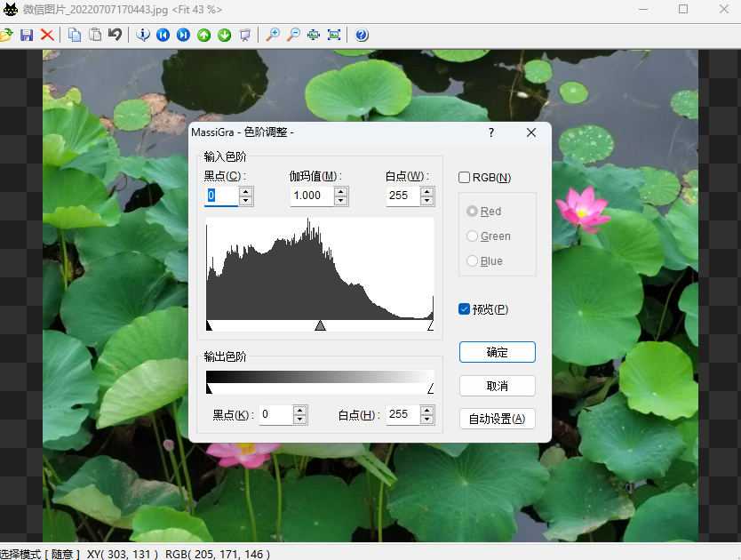Decrease 伽玛值(M) with down spinner
The height and width of the screenshot is (560, 741).
pyautogui.click(x=341, y=200)
